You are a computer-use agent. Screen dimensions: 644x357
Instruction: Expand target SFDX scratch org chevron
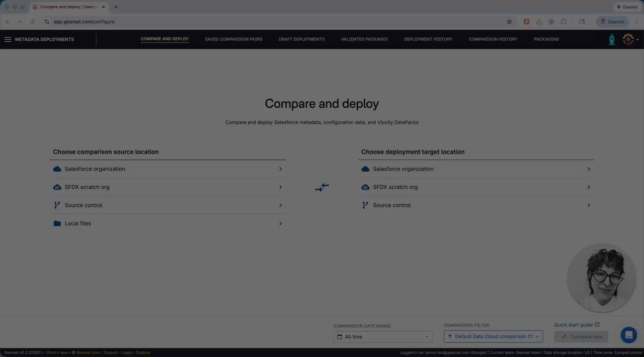point(589,187)
